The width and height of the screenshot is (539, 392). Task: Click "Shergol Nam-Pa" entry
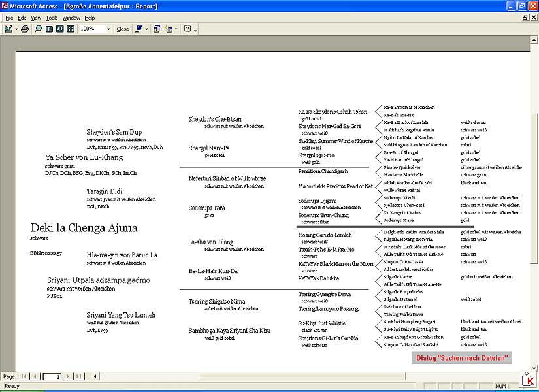209,148
